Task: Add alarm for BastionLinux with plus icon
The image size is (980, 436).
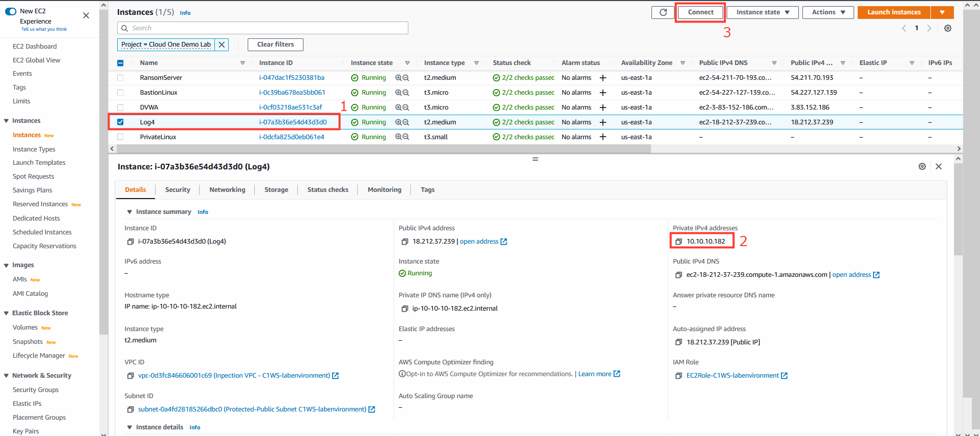Action: (603, 93)
